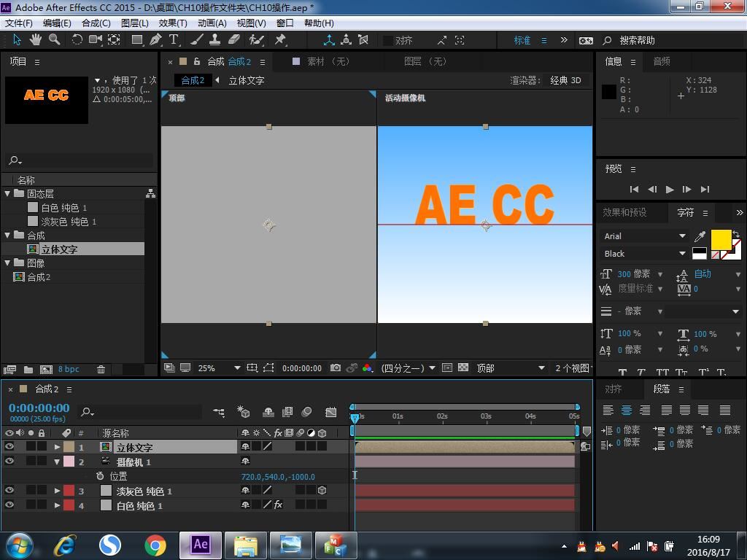This screenshot has height=560, width=747.
Task: Activate the Zoom magnifier tool
Action: click(54, 40)
